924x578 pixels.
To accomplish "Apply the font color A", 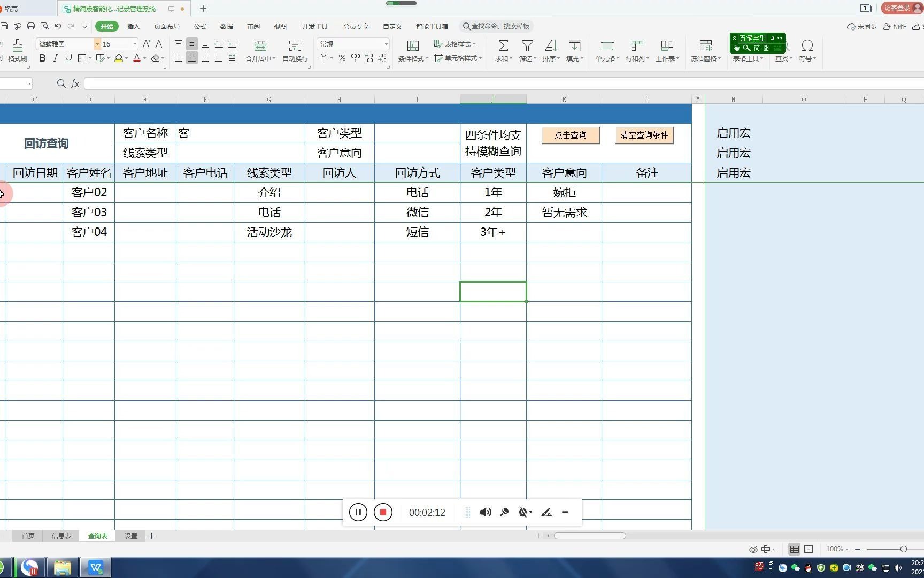I will [137, 58].
